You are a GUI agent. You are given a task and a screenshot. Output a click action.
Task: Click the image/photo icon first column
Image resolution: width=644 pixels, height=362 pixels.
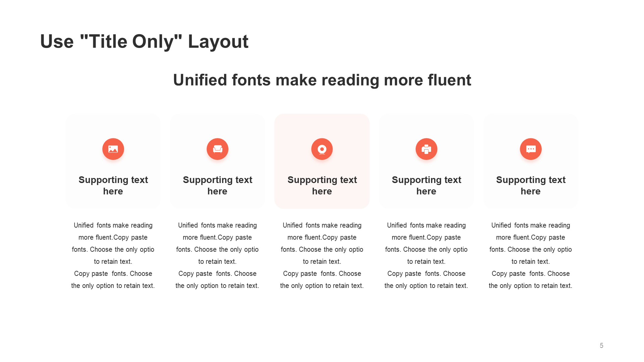pyautogui.click(x=113, y=149)
